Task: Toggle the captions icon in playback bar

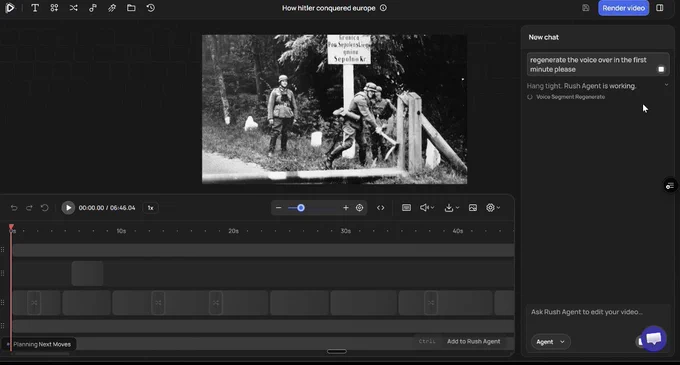Action: [406, 208]
